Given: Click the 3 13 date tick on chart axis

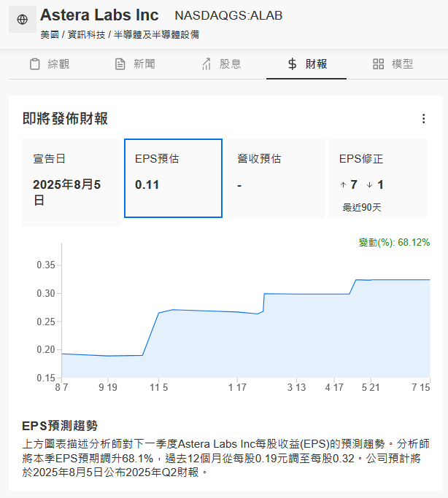Looking at the screenshot, I should tap(296, 387).
